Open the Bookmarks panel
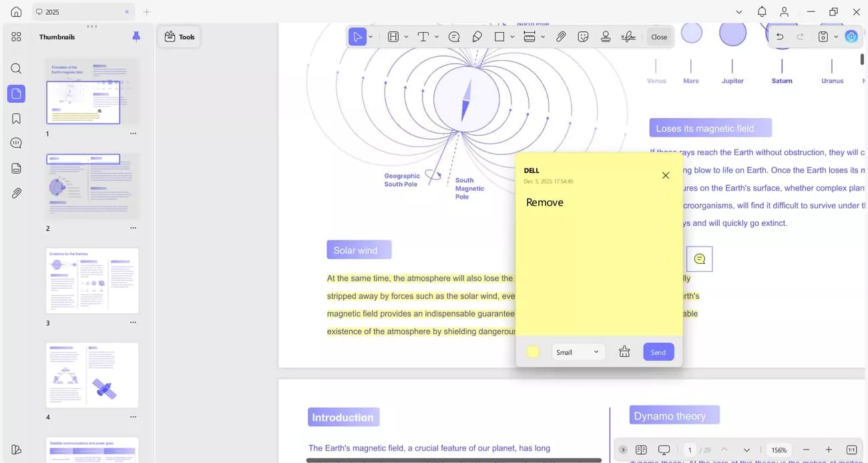 click(16, 118)
